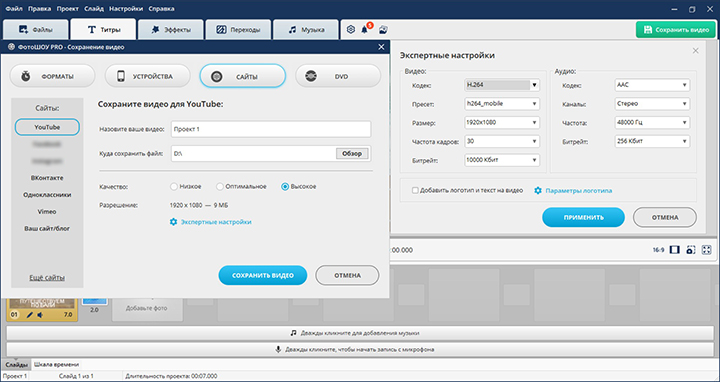The image size is (720, 382).
Task: Switch to the Слайды tab
Action: point(16,365)
